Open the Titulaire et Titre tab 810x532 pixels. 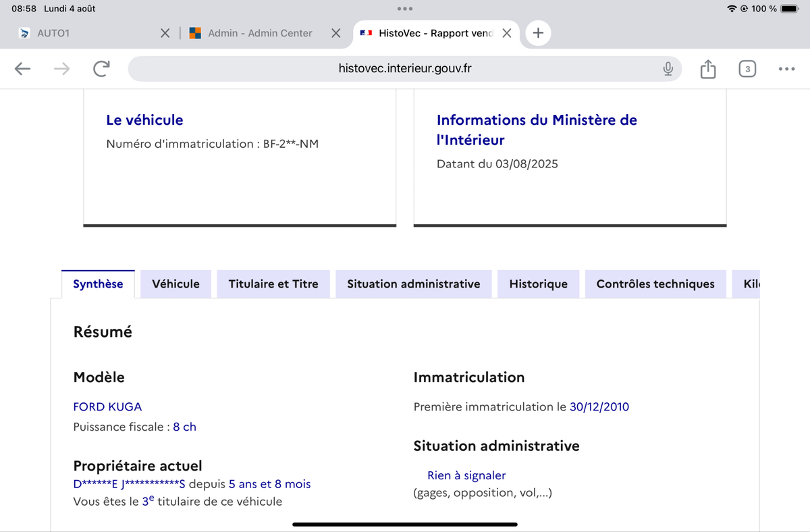tap(273, 284)
